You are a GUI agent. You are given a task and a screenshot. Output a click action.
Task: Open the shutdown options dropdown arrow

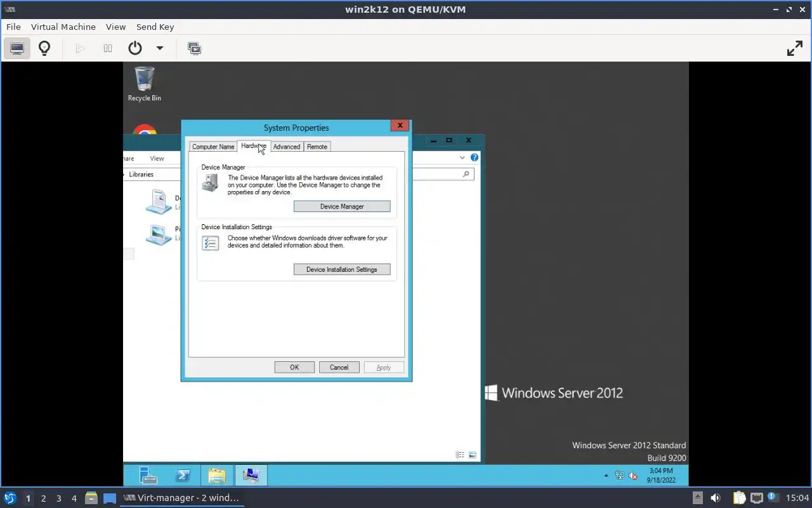(160, 48)
